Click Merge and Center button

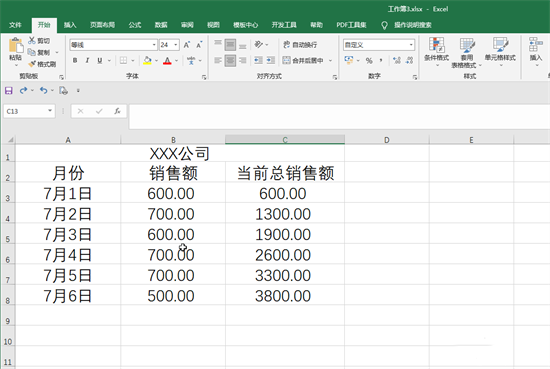[x=303, y=60]
